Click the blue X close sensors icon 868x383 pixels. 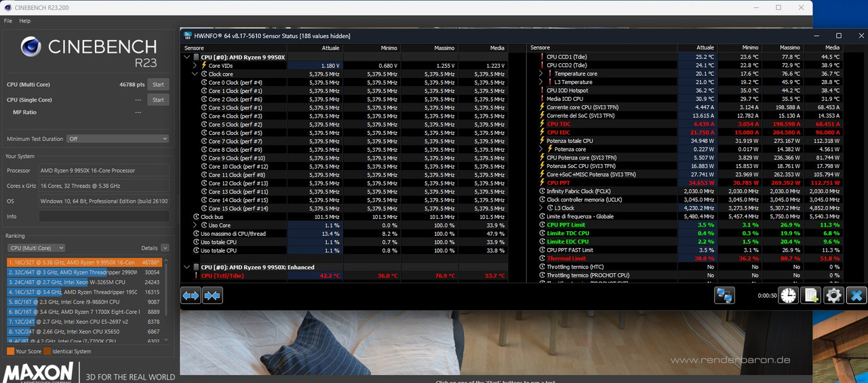(856, 296)
